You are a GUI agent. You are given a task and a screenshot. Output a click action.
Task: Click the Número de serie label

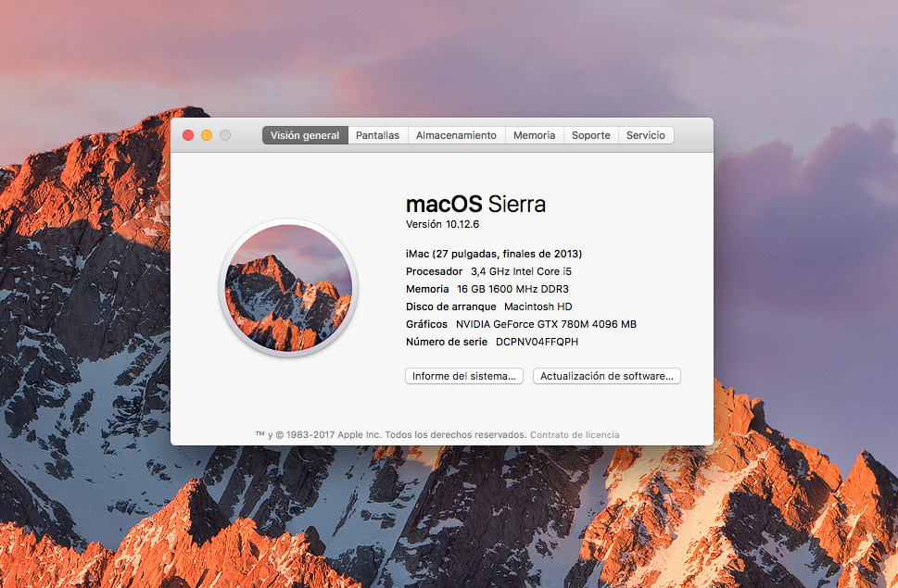click(447, 342)
